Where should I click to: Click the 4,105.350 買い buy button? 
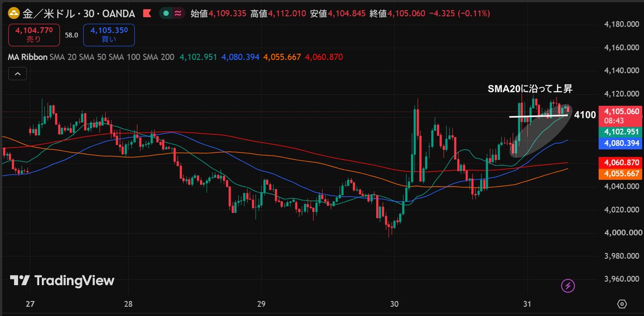click(x=109, y=35)
